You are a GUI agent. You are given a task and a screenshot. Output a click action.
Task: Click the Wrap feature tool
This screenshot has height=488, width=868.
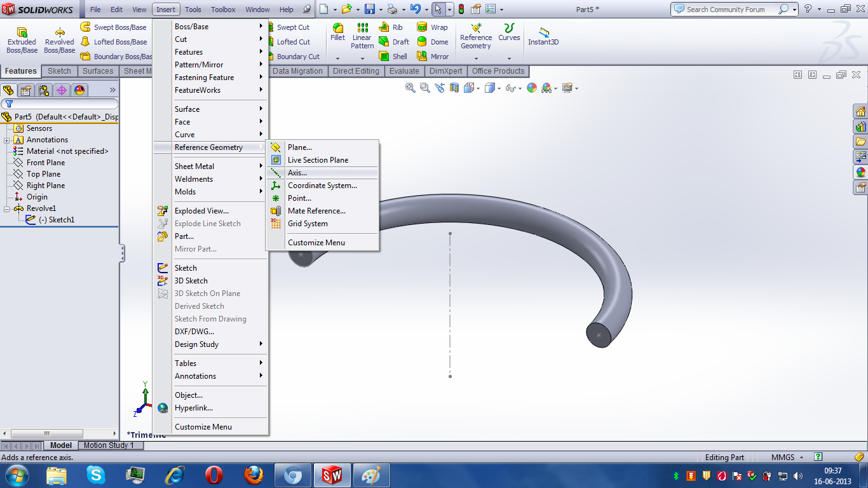(x=433, y=27)
